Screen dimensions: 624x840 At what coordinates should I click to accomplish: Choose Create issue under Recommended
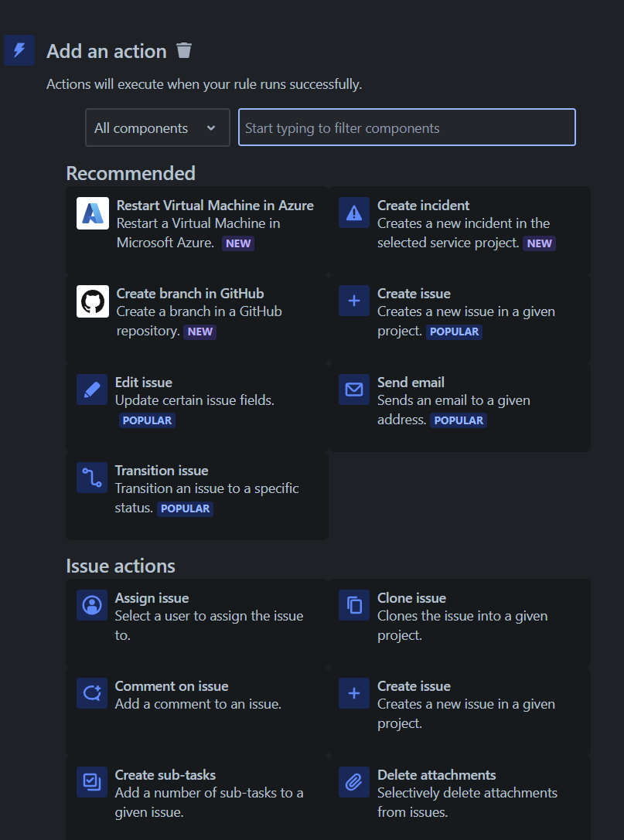click(x=459, y=318)
